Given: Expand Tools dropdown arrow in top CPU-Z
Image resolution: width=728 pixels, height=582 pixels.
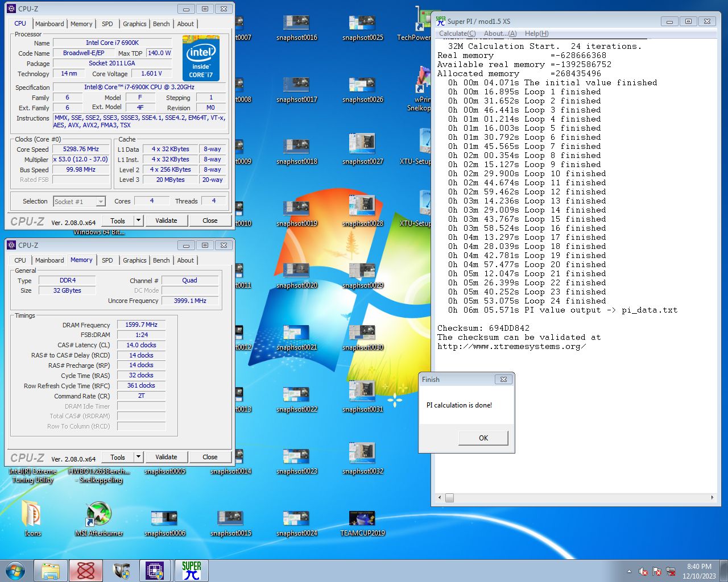Looking at the screenshot, I should [x=138, y=221].
